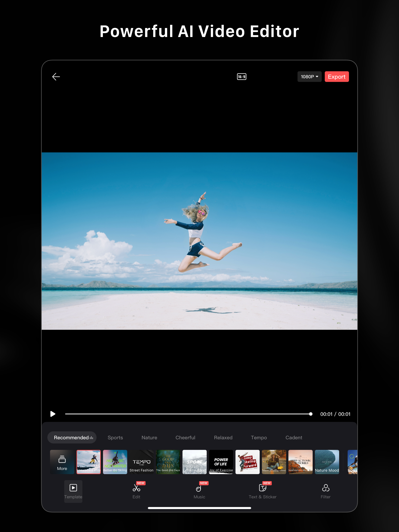Select the Snowboard Kids template
Screen dimensions: 399x532
click(x=89, y=462)
